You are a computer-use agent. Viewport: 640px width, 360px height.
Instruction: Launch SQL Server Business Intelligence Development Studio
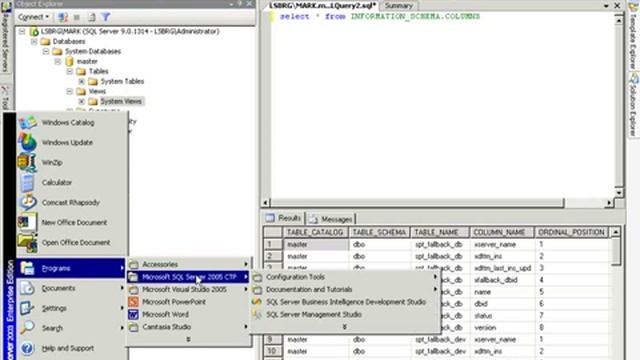tap(345, 302)
